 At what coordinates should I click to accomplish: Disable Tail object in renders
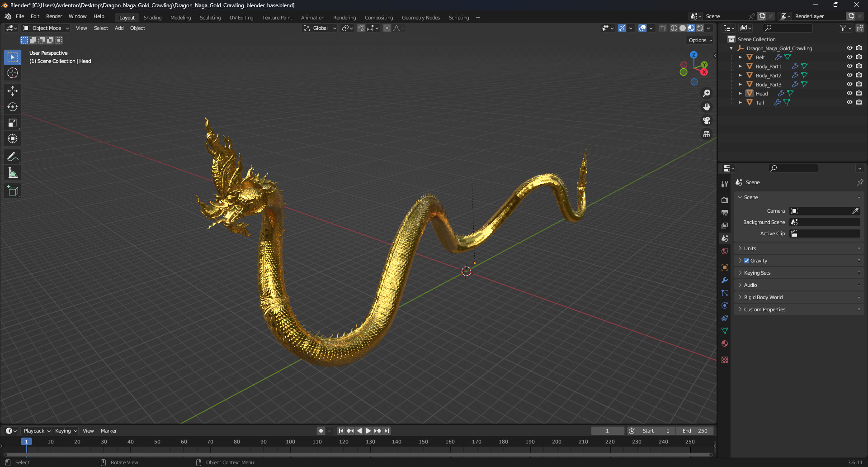[x=859, y=102]
